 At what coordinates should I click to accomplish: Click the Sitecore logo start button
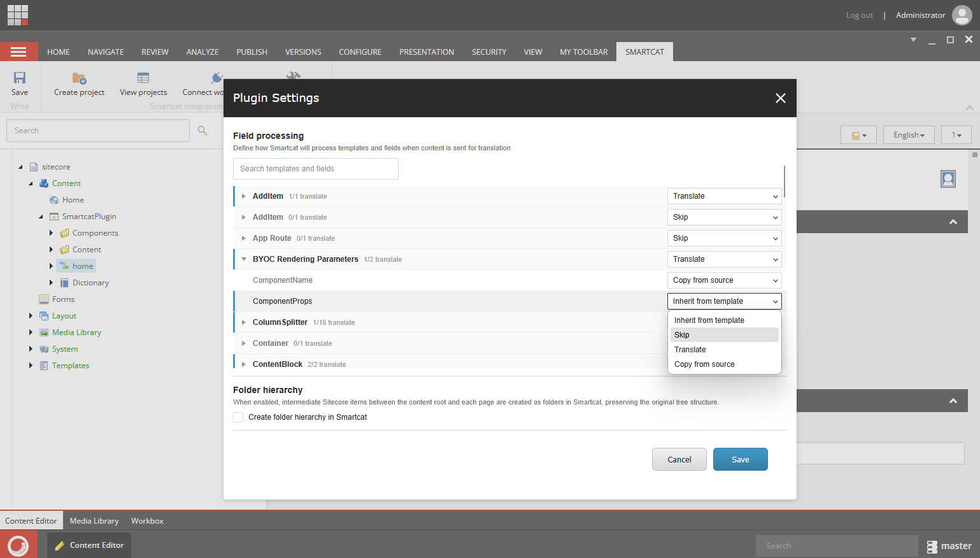(x=18, y=545)
